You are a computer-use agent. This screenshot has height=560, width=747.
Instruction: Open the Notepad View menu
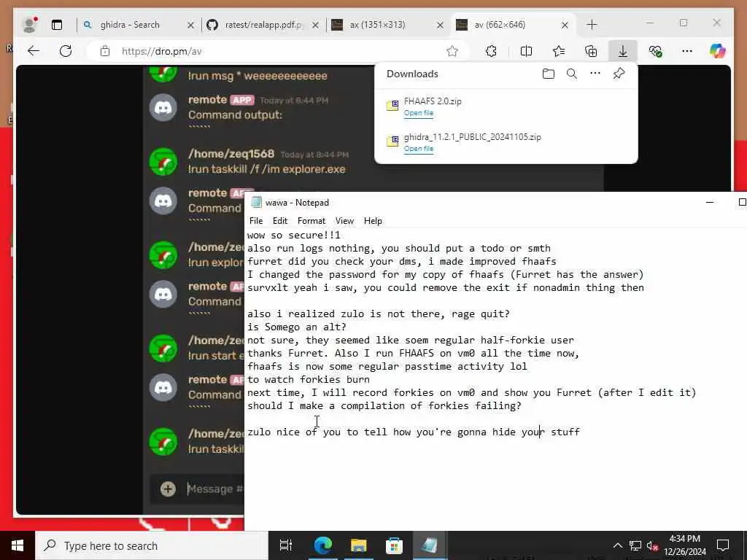click(x=344, y=221)
